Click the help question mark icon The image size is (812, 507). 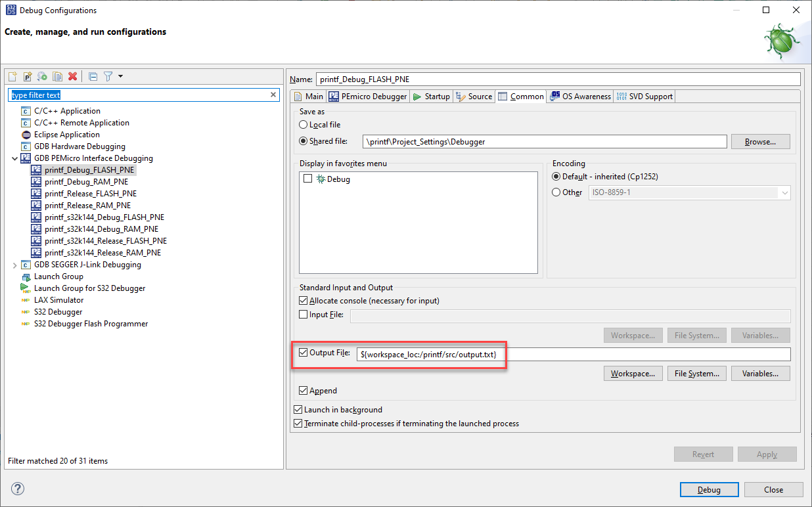[x=17, y=489]
